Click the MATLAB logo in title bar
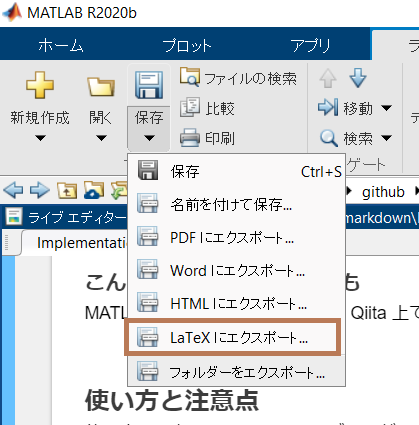Viewport: 419px width, 425px height. tap(12, 12)
